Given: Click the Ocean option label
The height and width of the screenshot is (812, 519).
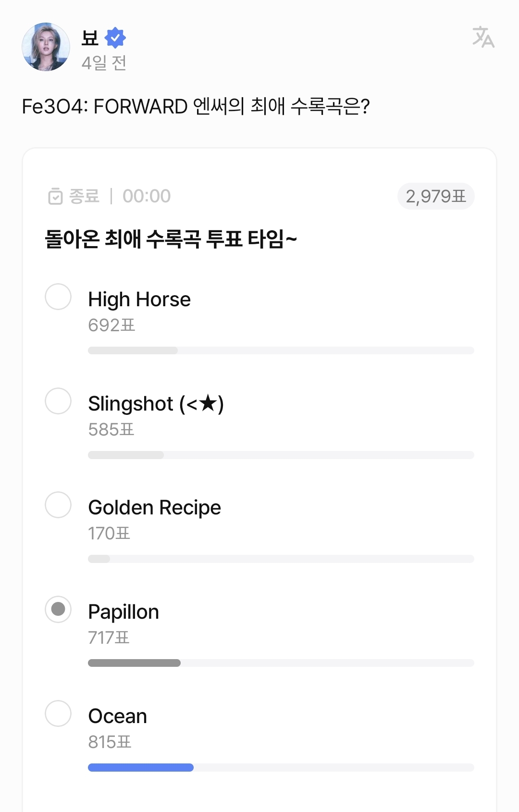Looking at the screenshot, I should coord(118,716).
